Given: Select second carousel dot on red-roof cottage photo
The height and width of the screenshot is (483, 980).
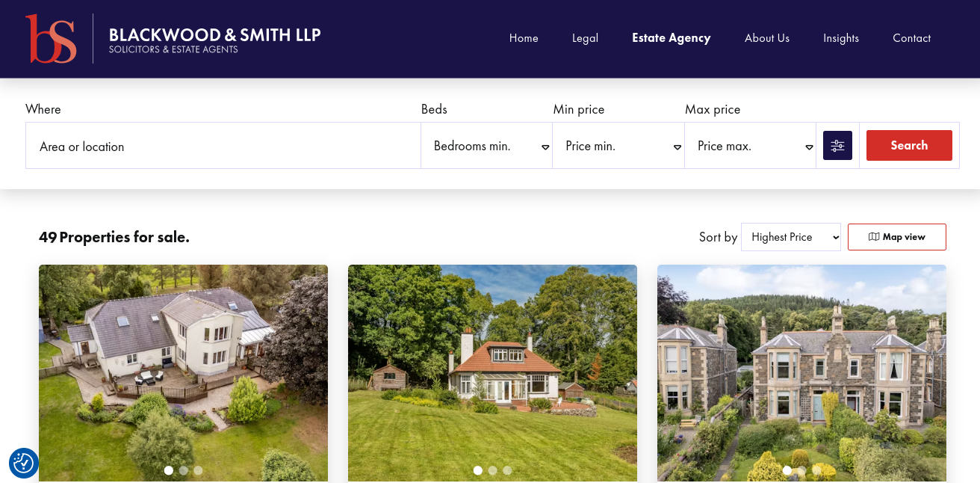Looking at the screenshot, I should point(492,470).
